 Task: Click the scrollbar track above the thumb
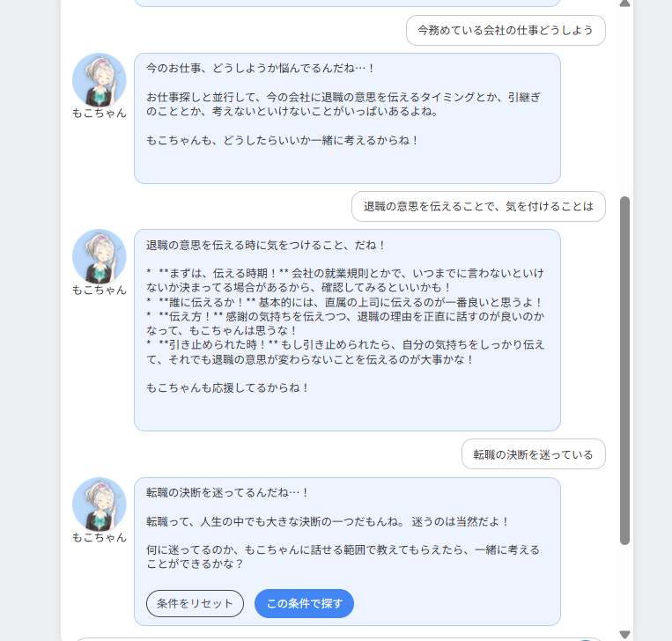click(x=624, y=97)
